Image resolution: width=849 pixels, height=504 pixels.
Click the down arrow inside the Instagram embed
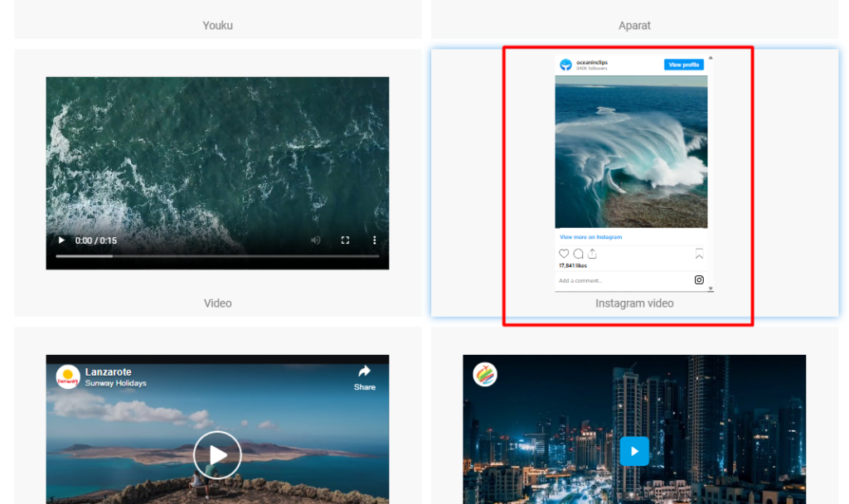pos(710,288)
